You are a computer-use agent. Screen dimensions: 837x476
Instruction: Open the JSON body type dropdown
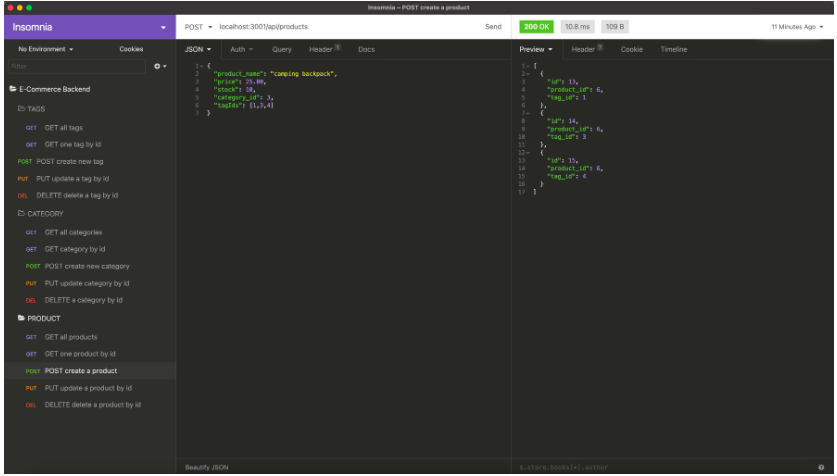click(198, 49)
